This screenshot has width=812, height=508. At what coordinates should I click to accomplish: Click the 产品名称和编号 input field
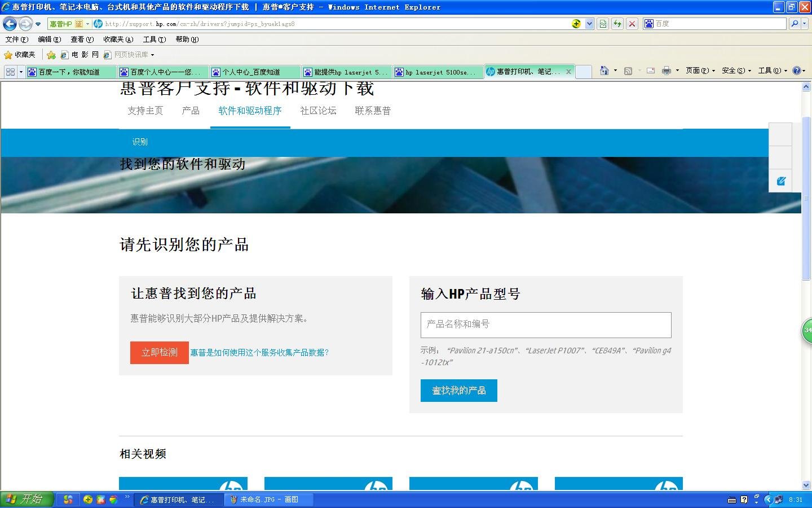point(546,325)
